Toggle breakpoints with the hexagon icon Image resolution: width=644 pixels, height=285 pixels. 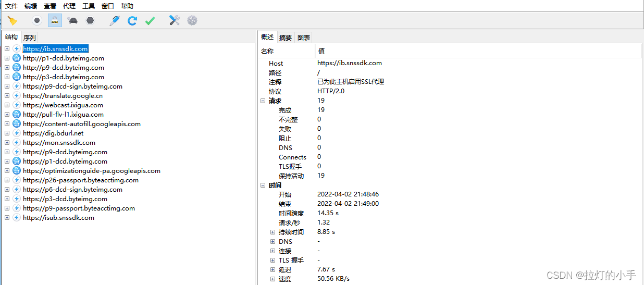click(90, 20)
